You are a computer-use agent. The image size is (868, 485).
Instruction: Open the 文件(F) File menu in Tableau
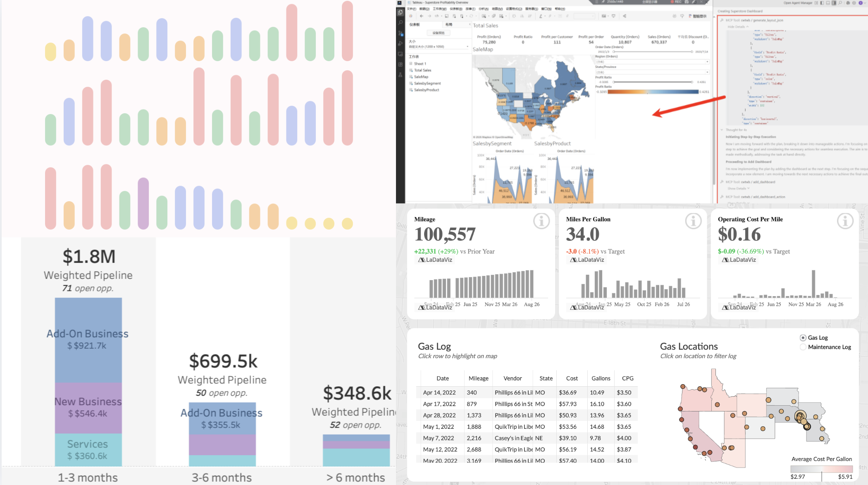pos(412,9)
